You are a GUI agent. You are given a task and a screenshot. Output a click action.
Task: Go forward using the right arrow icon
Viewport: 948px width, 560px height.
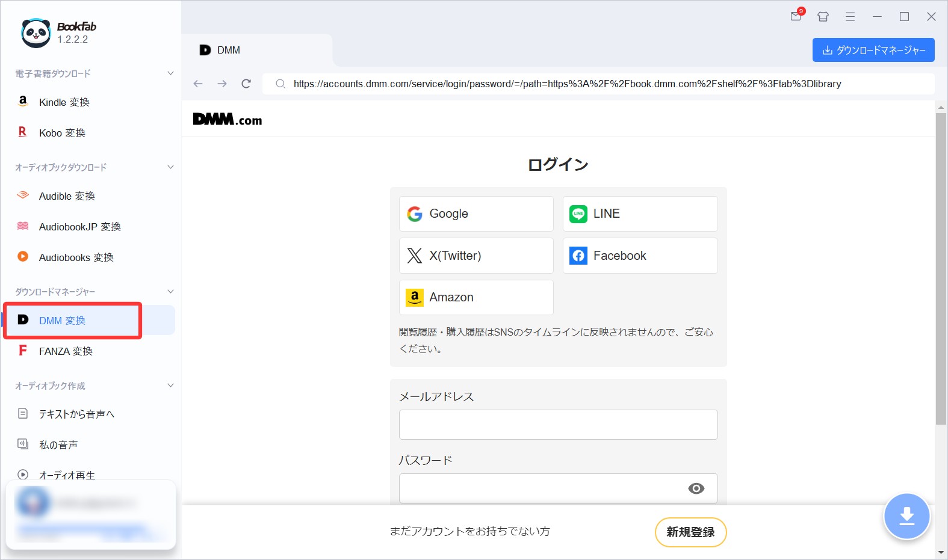pos(222,84)
